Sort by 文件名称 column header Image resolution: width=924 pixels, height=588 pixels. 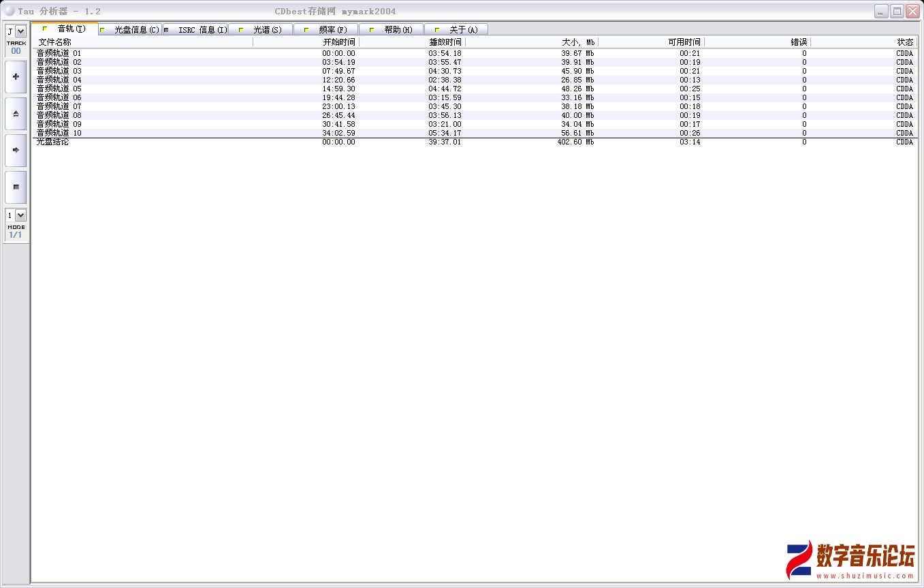tap(143, 42)
